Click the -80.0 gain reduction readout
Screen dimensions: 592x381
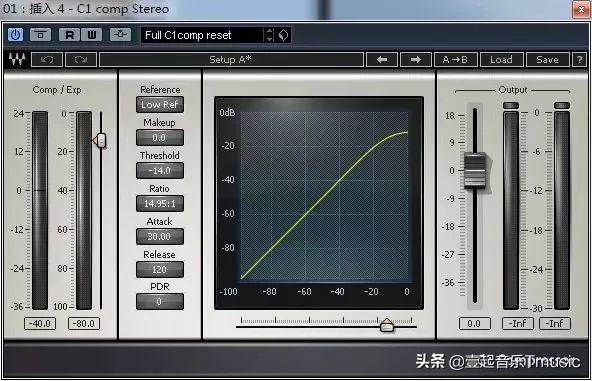click(x=84, y=324)
